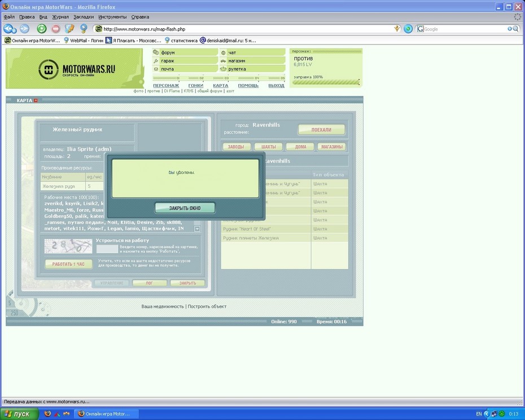Click the red plus icon beside КАРТА

click(x=36, y=100)
